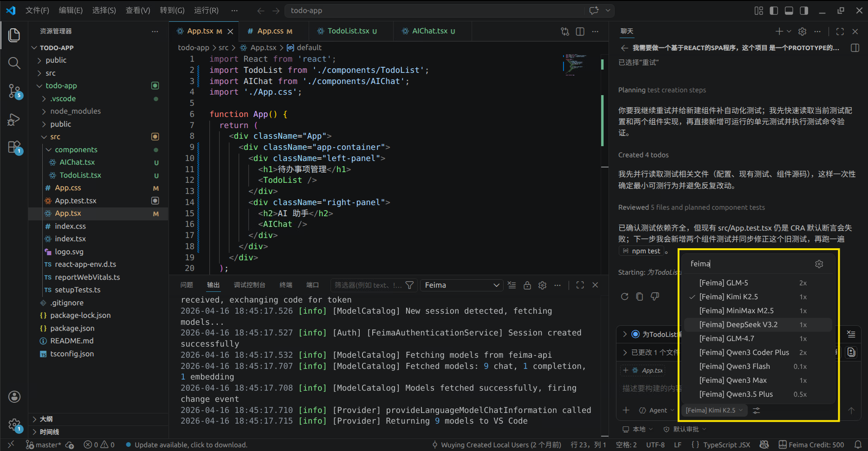Image resolution: width=868 pixels, height=451 pixels.
Task: Open the 默认审批 approval dropdown
Action: [685, 429]
